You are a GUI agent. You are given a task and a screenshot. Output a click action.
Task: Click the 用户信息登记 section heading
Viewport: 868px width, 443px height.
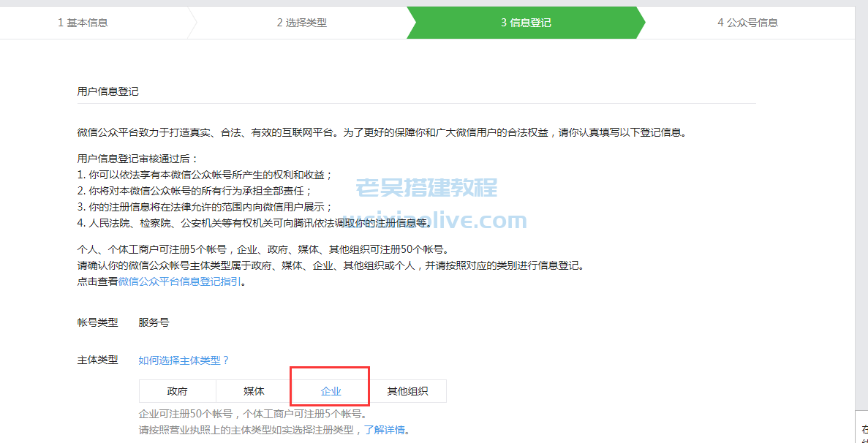click(101, 91)
